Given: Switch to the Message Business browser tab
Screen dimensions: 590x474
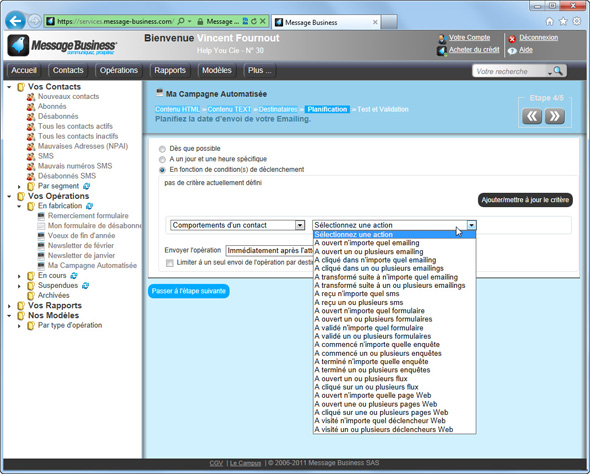Looking at the screenshot, I should pyautogui.click(x=326, y=23).
